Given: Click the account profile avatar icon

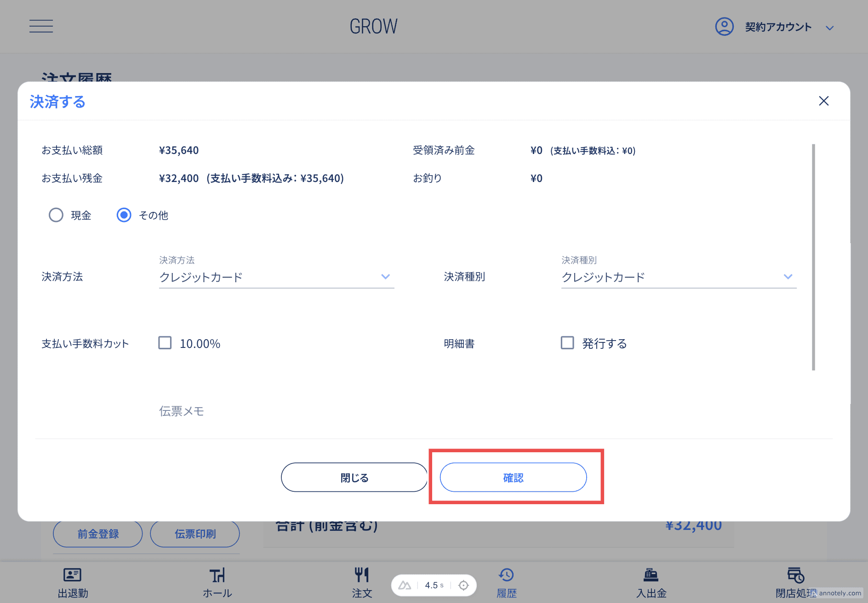Looking at the screenshot, I should click(724, 27).
